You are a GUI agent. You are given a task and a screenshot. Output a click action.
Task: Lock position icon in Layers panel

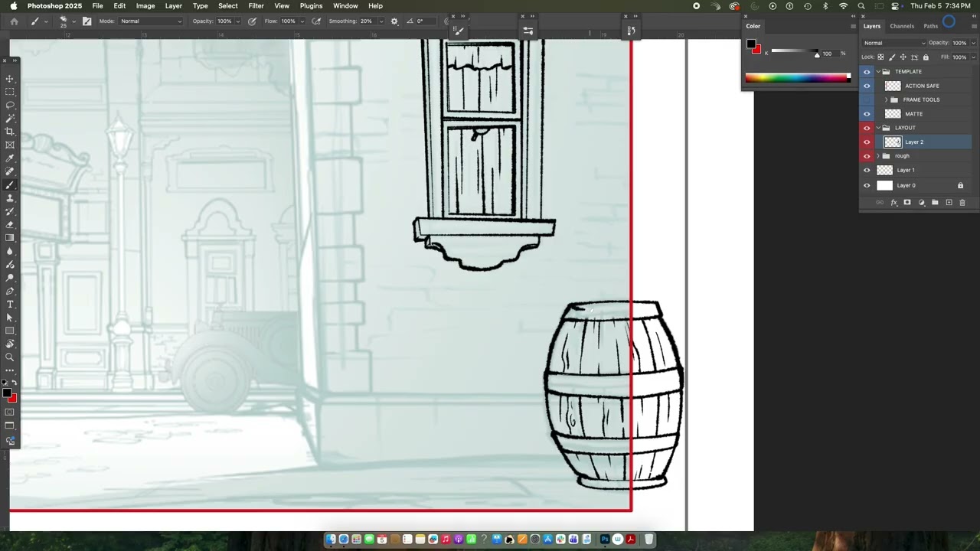pyautogui.click(x=903, y=57)
